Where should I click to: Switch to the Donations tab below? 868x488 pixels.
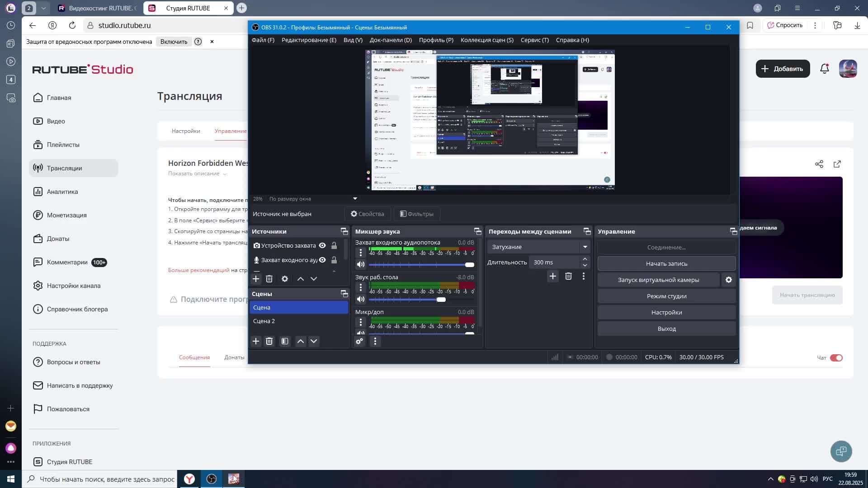[234, 357]
